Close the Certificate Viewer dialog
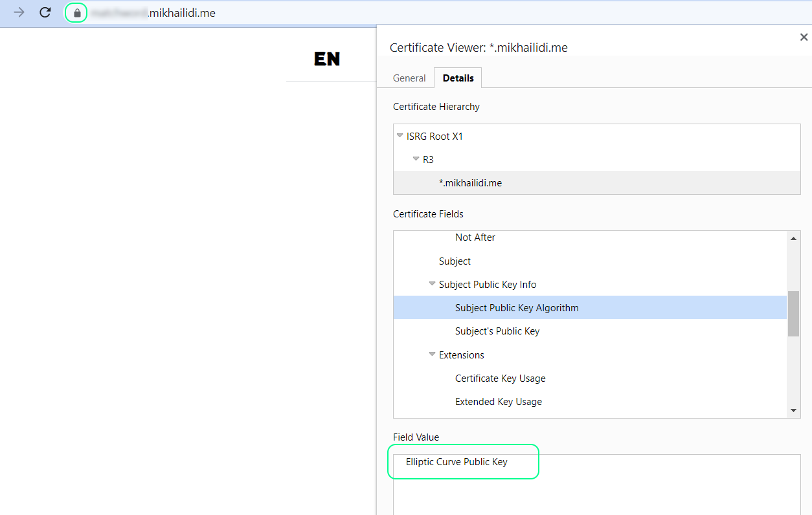Screen dimensions: 812x515 pos(804,38)
